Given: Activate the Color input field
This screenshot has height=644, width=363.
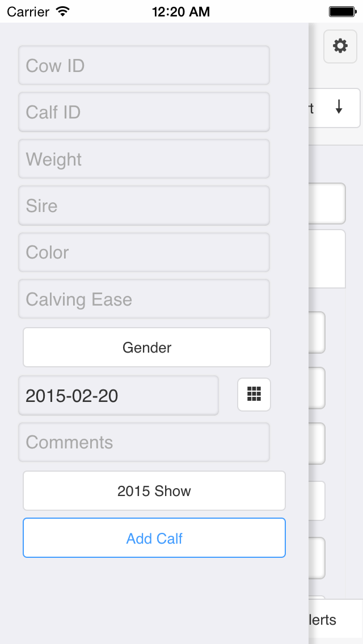Looking at the screenshot, I should 144,252.
